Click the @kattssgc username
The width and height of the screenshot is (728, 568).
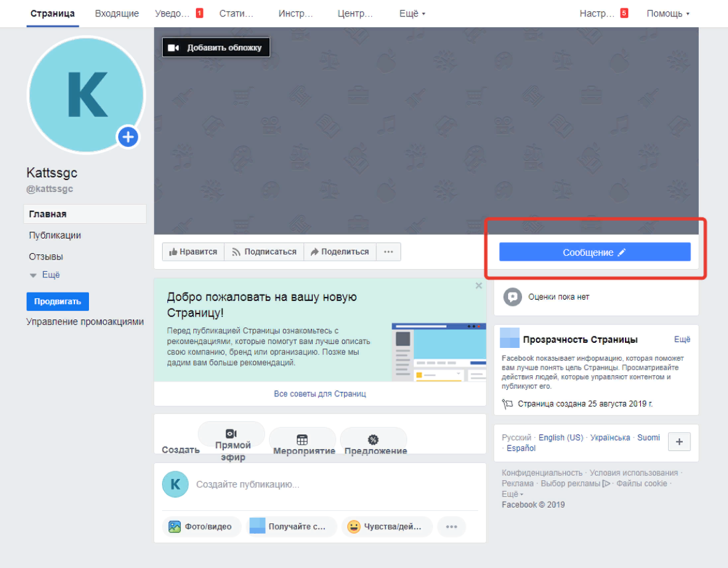50,189
